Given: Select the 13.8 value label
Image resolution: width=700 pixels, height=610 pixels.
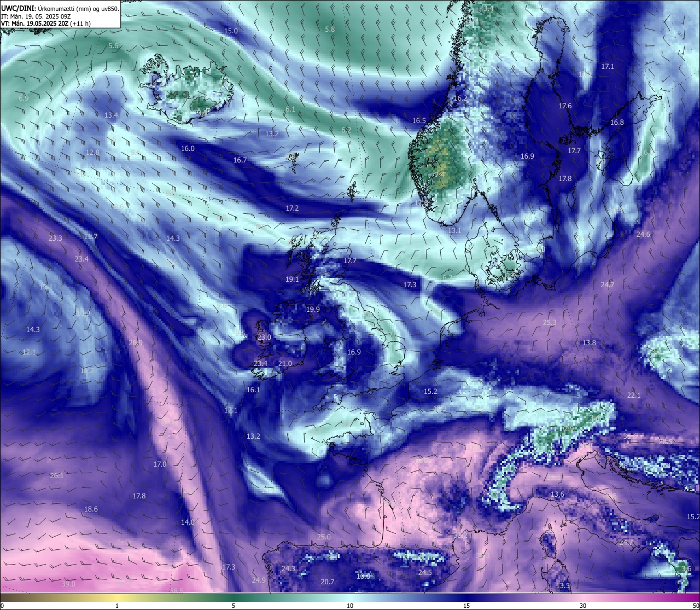Looking at the screenshot, I should (588, 343).
